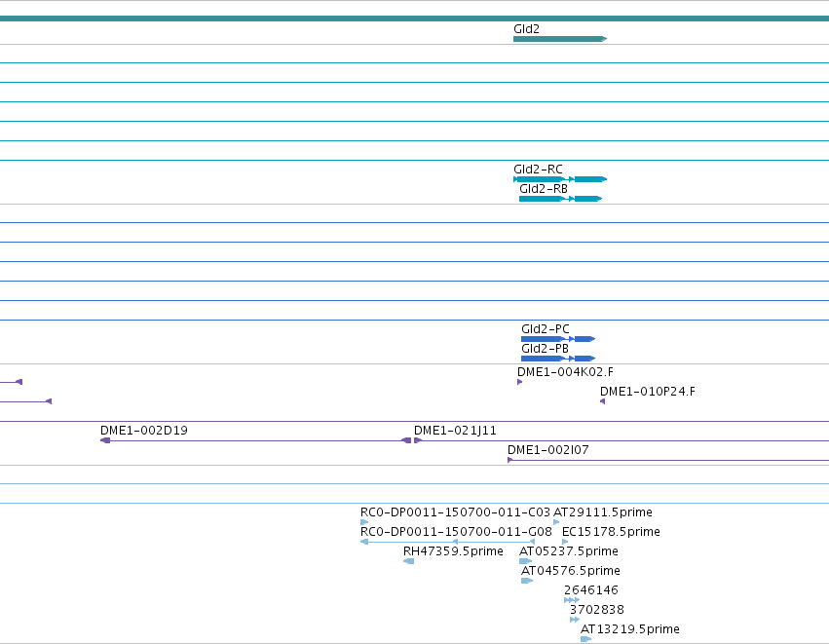Click the 3702838 feature label
The image size is (829, 644).
pos(597,610)
